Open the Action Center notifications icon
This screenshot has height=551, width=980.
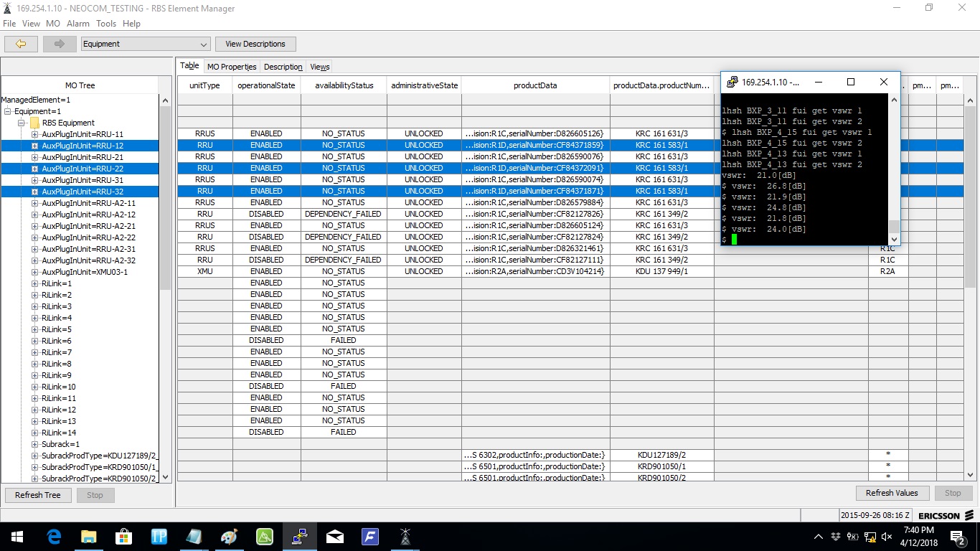tap(958, 537)
